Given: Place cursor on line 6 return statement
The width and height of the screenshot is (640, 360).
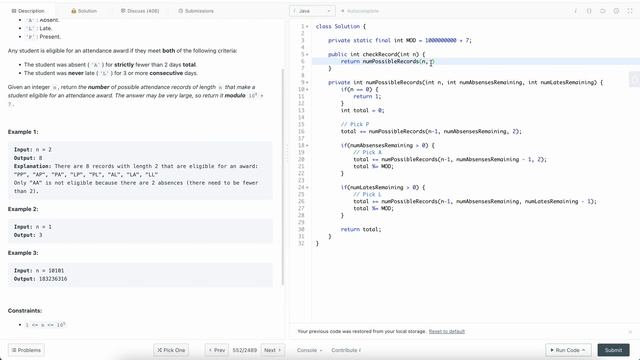Looking at the screenshot, I should point(387,62).
